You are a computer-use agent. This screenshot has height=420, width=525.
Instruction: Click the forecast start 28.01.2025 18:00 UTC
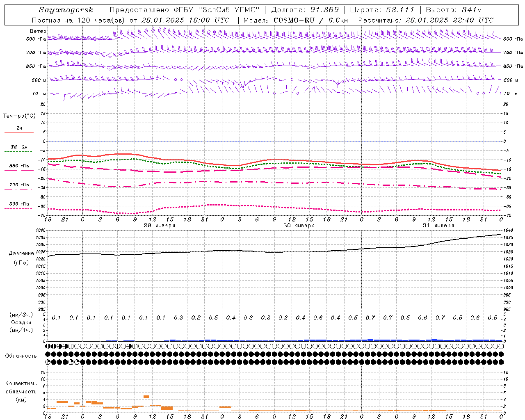tap(185, 20)
